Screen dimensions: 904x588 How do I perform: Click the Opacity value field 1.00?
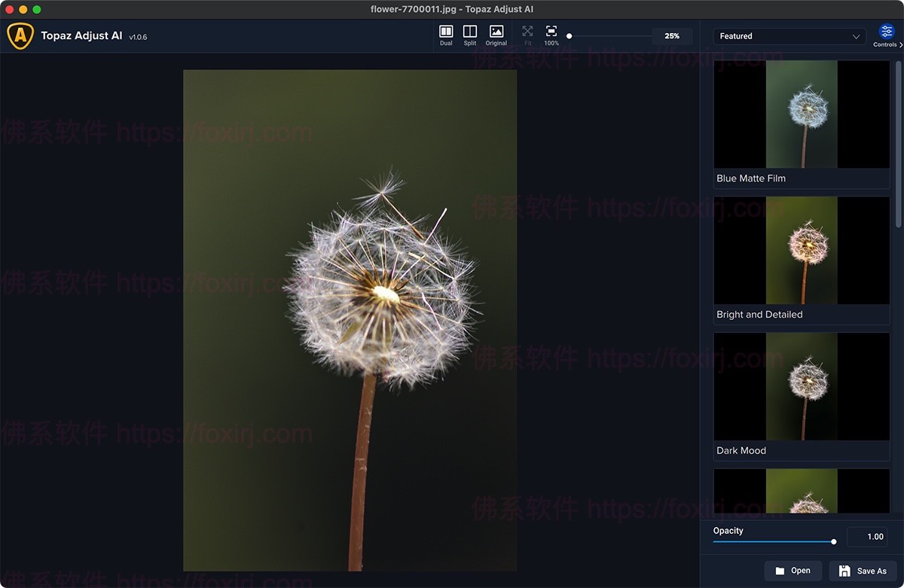point(868,537)
